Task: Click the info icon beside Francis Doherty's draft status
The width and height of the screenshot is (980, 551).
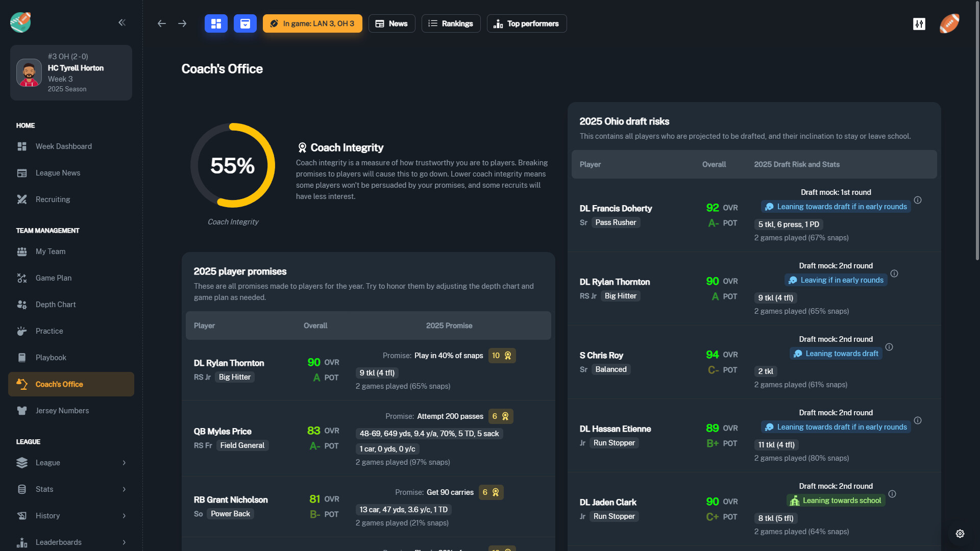Action: point(917,201)
